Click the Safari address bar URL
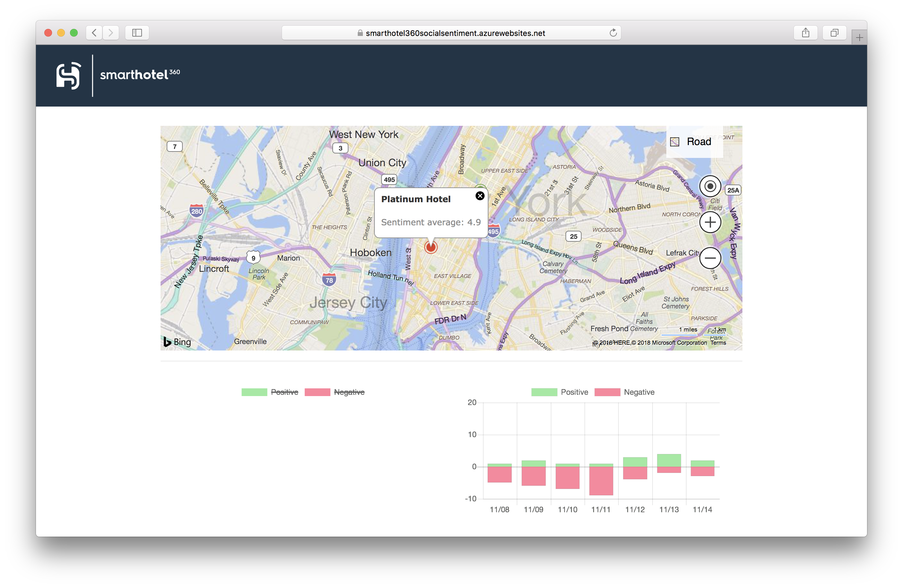Viewport: 903px width, 588px height. coord(455,33)
